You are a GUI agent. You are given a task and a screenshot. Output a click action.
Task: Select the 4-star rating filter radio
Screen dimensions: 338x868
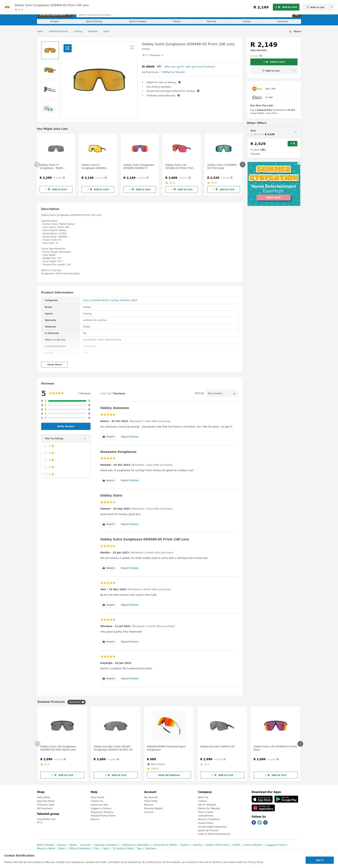click(x=45, y=453)
